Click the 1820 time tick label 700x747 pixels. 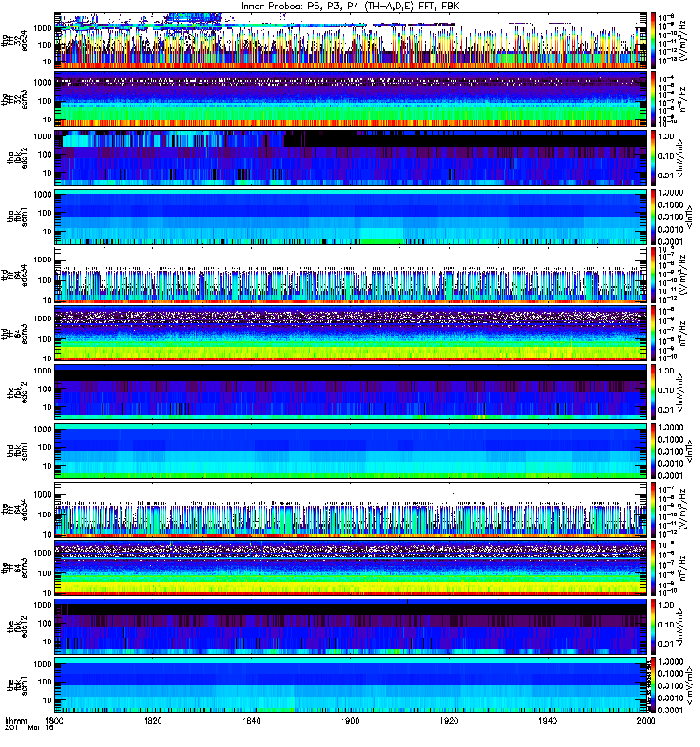coord(153,720)
